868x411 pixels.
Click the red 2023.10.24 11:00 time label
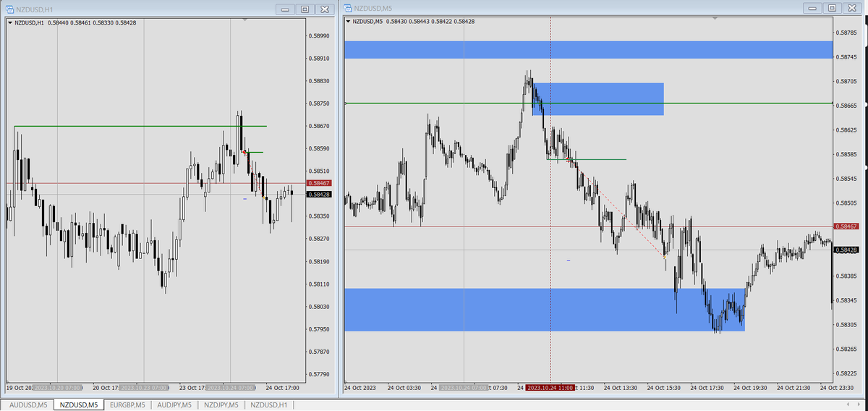(550, 388)
